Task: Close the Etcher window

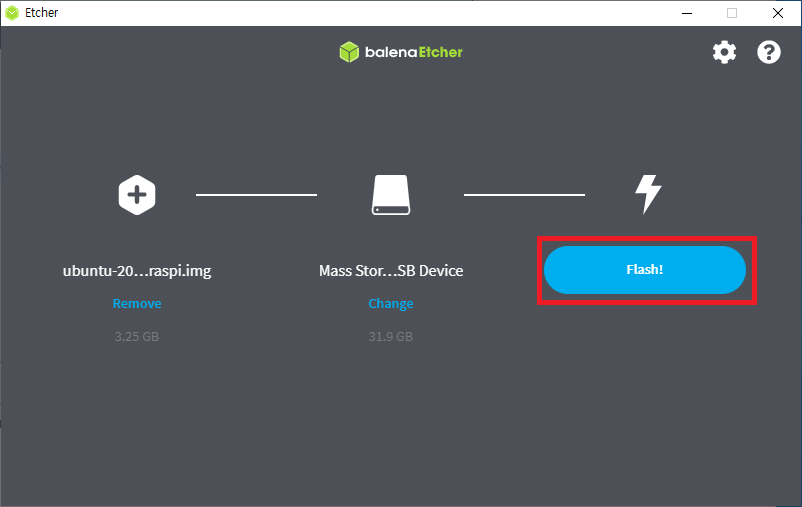Action: (x=777, y=13)
